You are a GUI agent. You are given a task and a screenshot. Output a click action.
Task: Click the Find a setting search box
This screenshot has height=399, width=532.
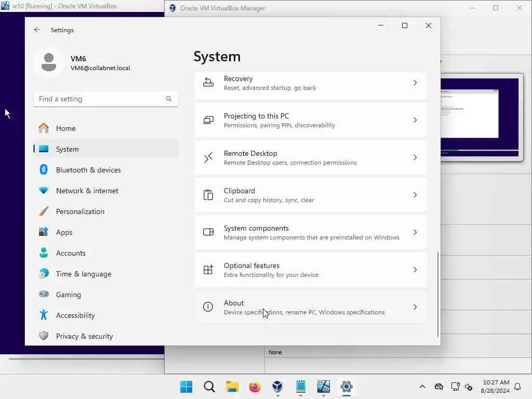(106, 99)
